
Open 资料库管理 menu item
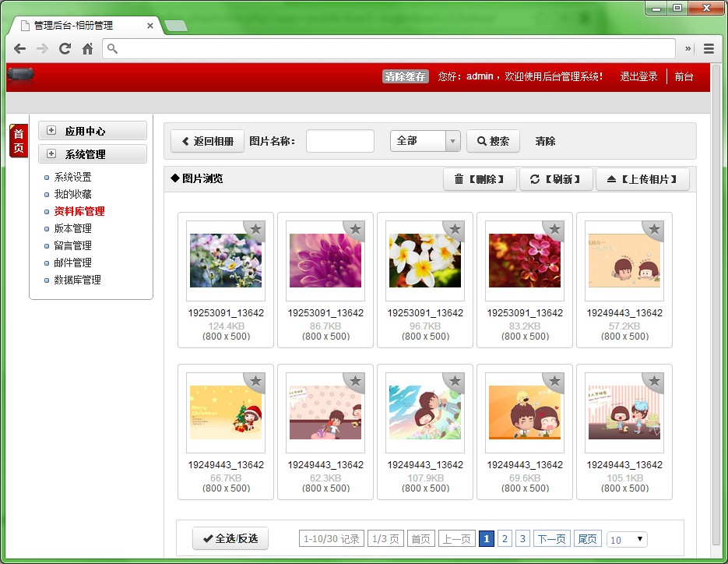[x=79, y=211]
